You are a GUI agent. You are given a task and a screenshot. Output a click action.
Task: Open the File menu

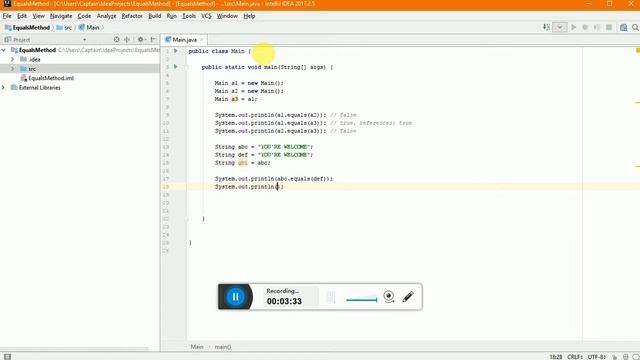7,16
